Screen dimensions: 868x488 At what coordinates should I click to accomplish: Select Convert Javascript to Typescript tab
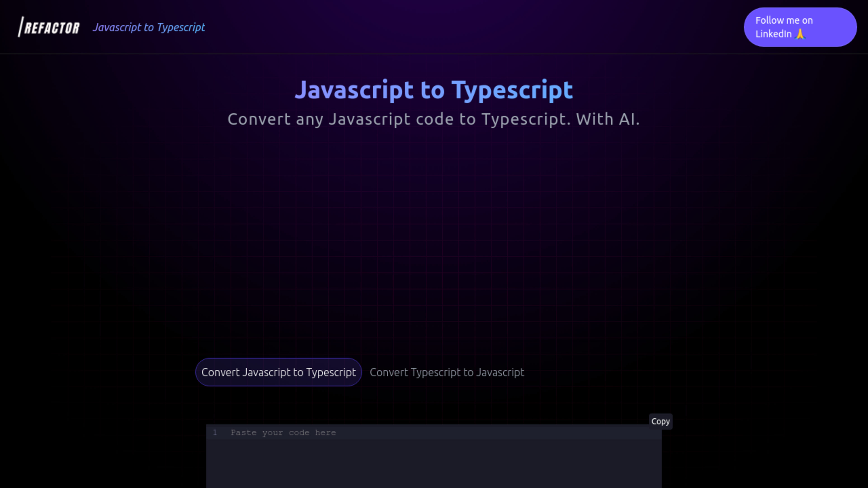(278, 372)
